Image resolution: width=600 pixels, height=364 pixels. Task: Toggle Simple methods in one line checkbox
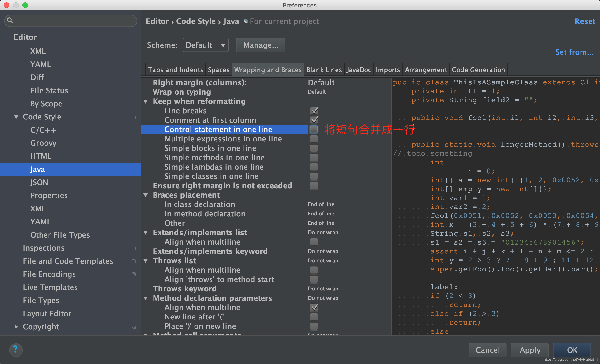point(314,157)
